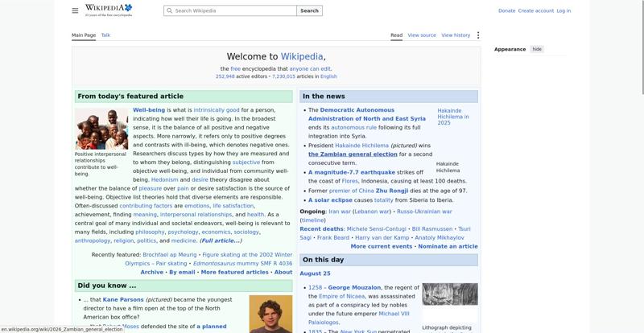This screenshot has width=644, height=333.
Task: Click the Search button
Action: coord(309,10)
